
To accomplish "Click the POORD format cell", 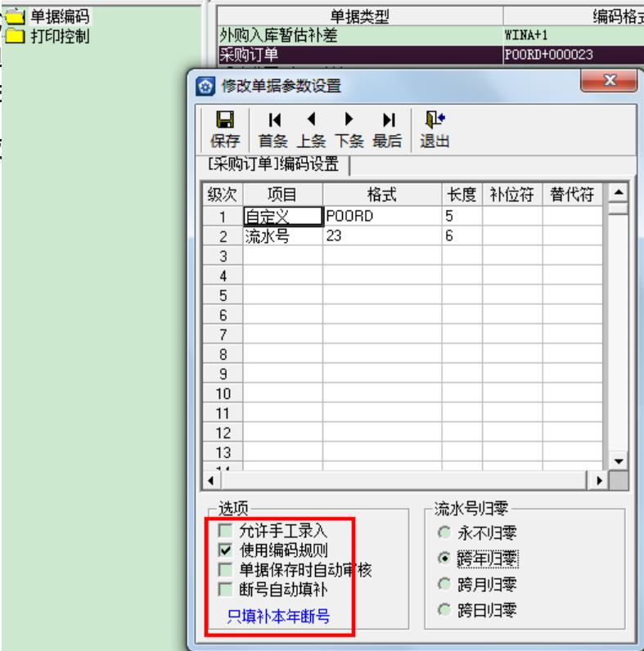I will (382, 216).
